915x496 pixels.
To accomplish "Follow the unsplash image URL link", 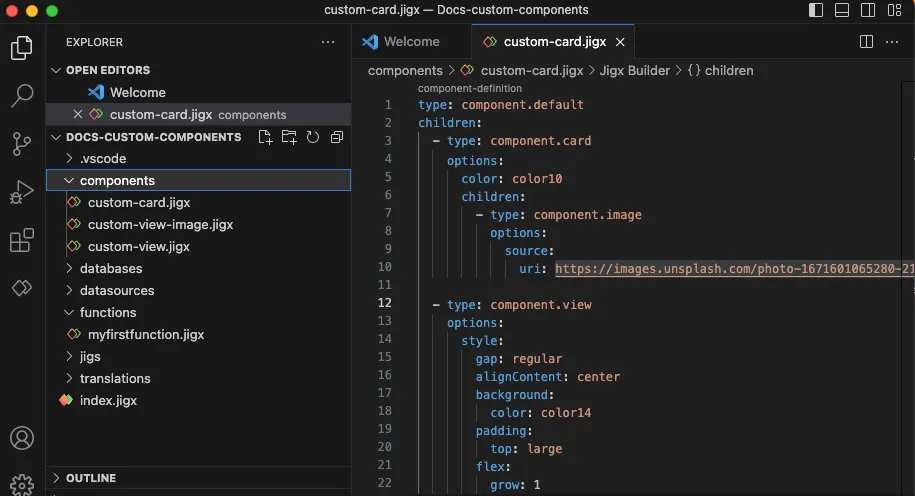I will point(734,269).
